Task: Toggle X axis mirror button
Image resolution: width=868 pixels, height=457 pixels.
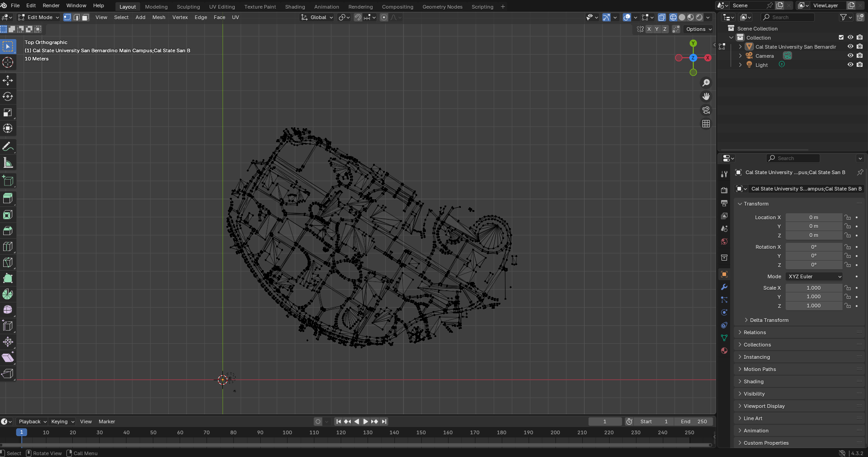Action: click(649, 29)
